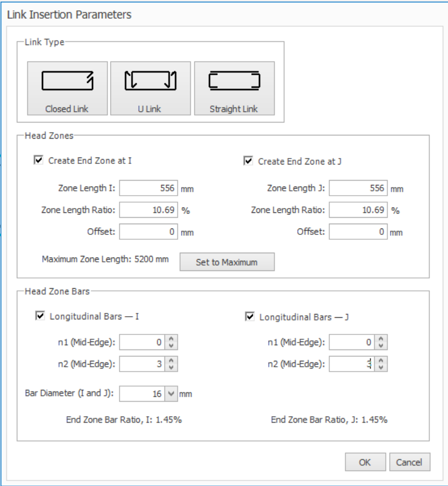Confirm with the OK button
This screenshot has width=448, height=486.
tap(365, 462)
